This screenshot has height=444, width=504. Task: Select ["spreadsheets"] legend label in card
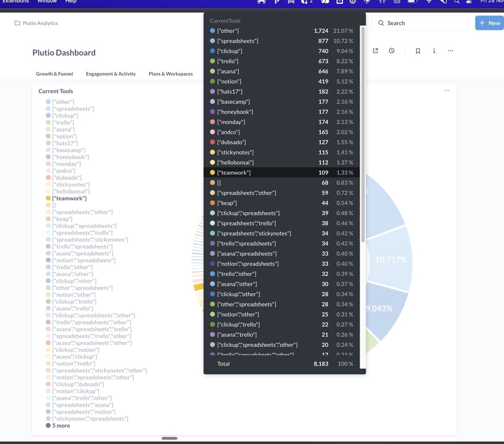point(73,109)
